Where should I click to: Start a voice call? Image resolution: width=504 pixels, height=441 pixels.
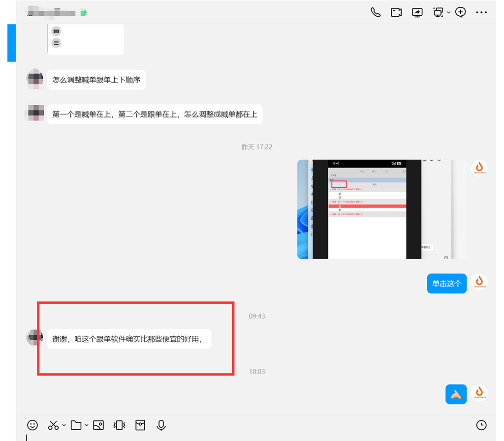point(376,12)
